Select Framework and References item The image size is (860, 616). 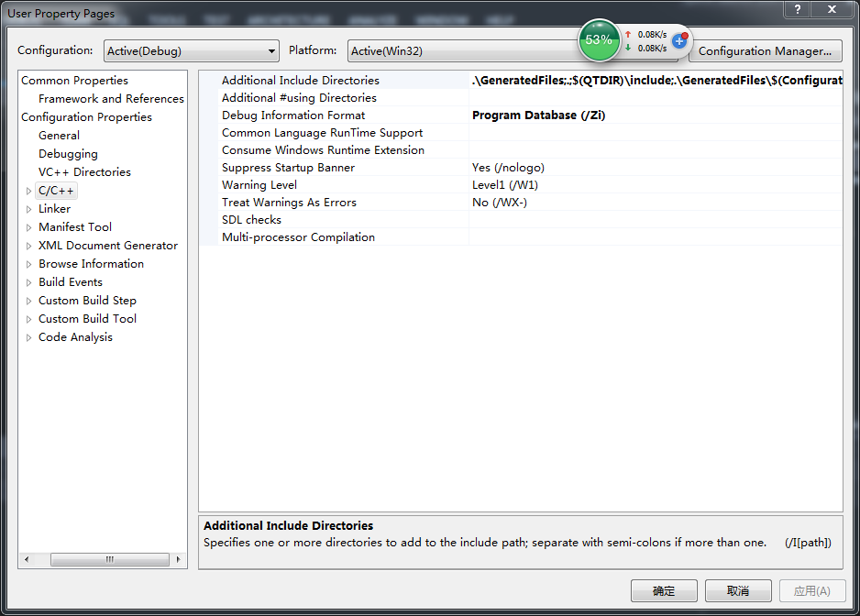coord(111,99)
